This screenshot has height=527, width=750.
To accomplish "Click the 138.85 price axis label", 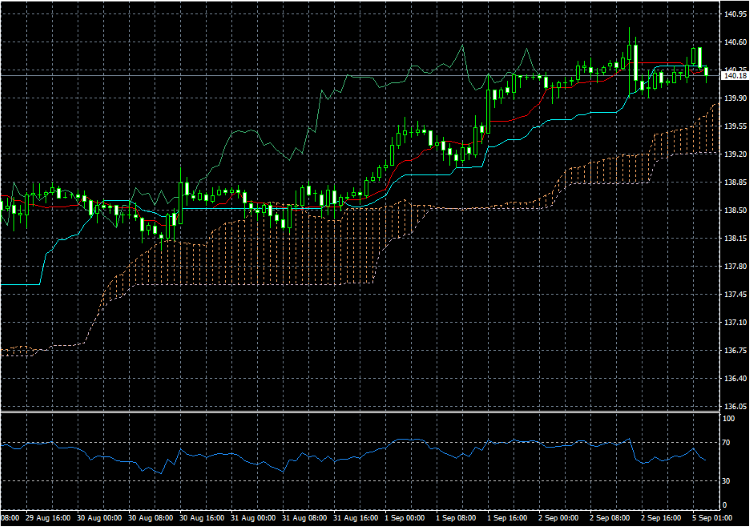I will (x=735, y=182).
